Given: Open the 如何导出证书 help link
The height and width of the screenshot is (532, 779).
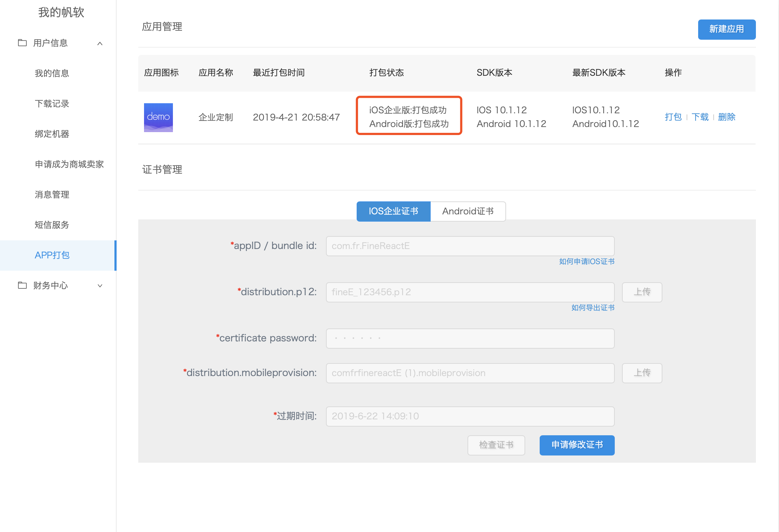Looking at the screenshot, I should [x=593, y=308].
